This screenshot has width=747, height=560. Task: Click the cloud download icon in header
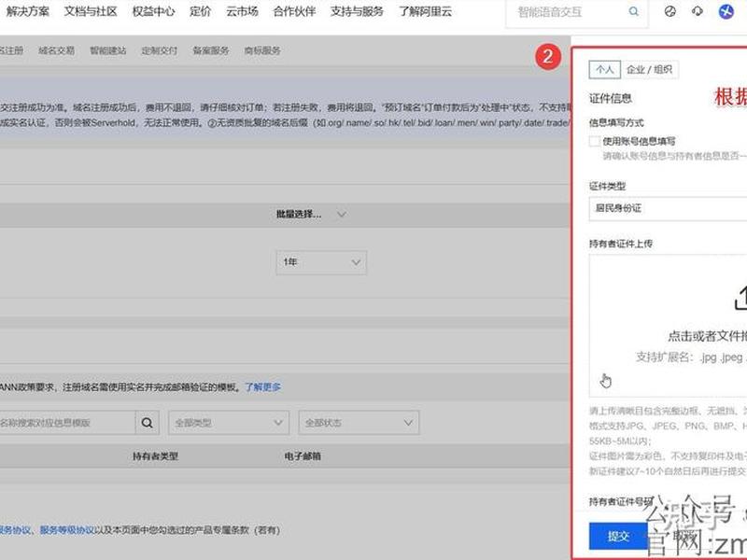pos(698,11)
